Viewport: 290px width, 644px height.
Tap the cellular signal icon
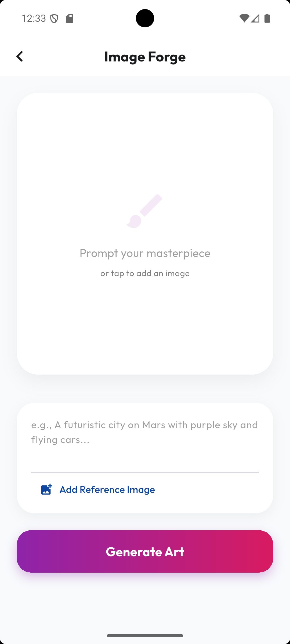(255, 18)
